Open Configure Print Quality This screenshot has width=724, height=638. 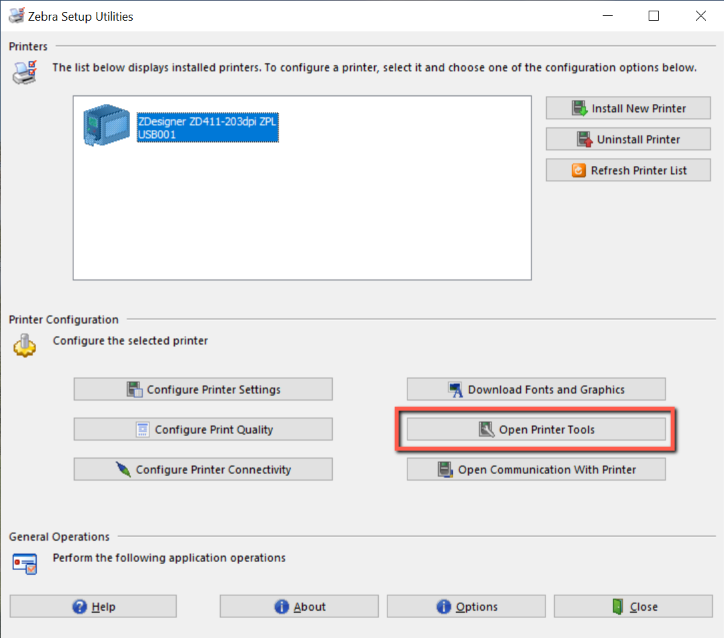click(203, 429)
